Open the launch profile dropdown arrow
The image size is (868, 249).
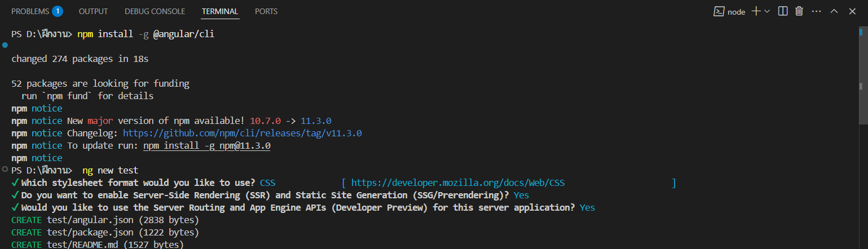click(768, 11)
